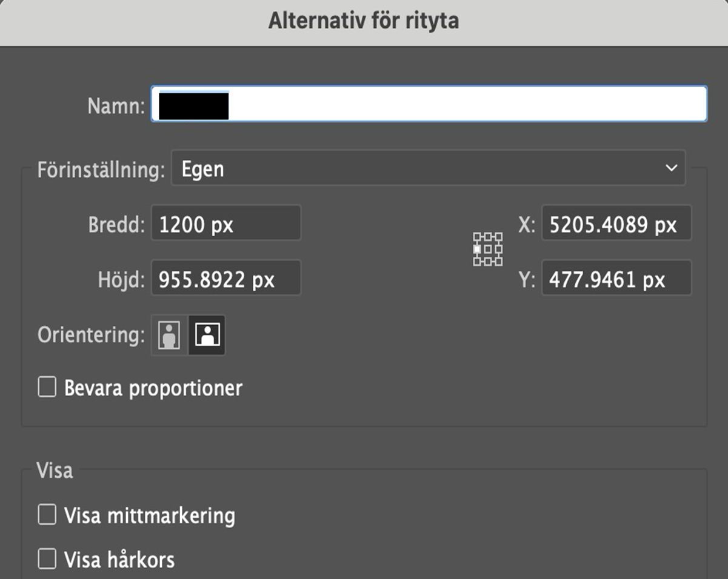Set reference point to top-middle square
The width and height of the screenshot is (728, 579).
[488, 236]
